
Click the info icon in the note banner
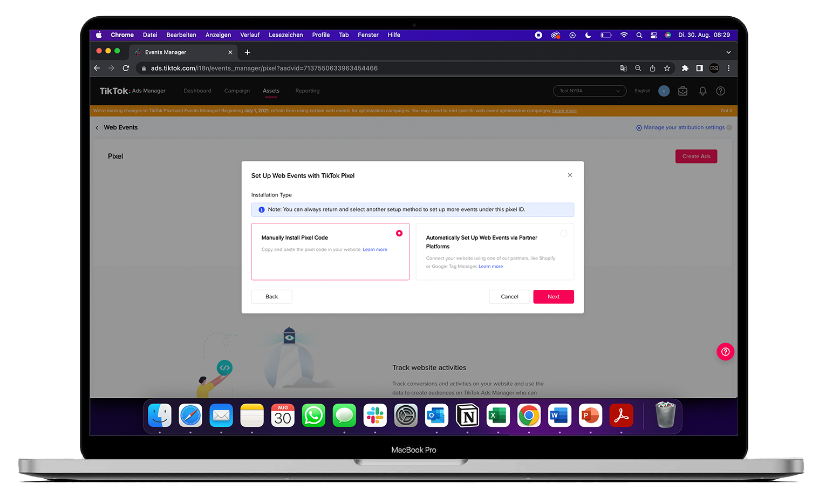(262, 210)
